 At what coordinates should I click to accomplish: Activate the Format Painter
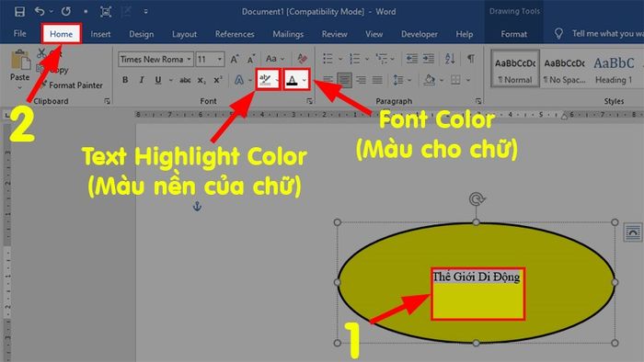pyautogui.click(x=72, y=85)
